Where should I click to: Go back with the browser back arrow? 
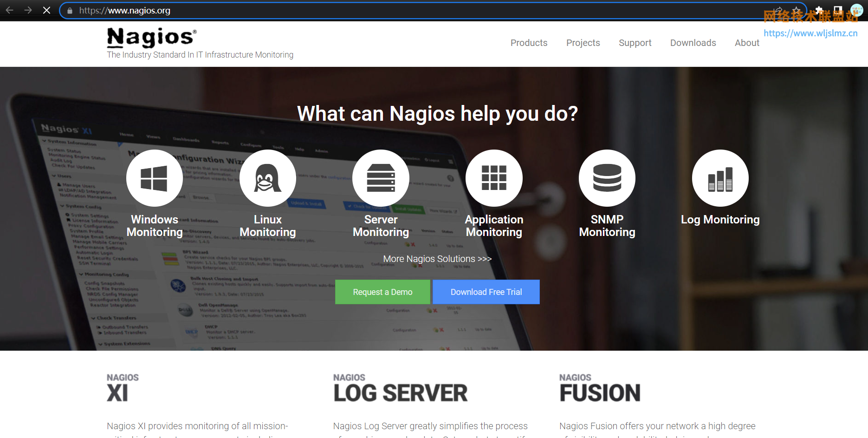pos(10,10)
